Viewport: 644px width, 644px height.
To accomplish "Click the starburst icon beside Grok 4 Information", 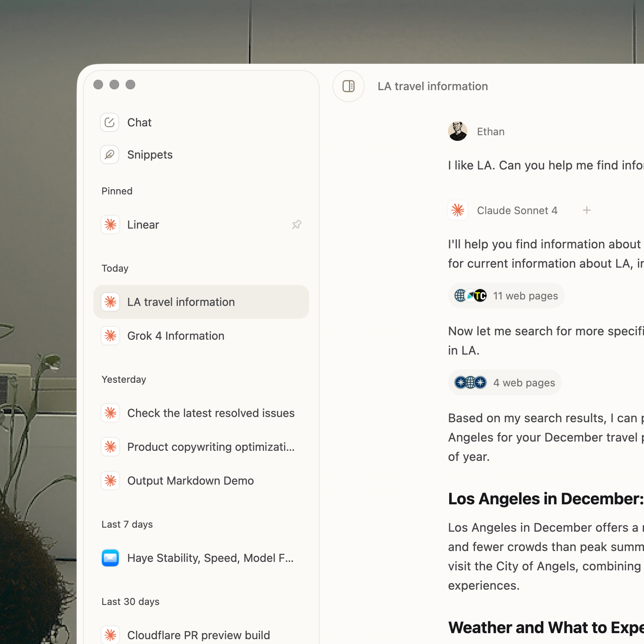I will pyautogui.click(x=110, y=336).
